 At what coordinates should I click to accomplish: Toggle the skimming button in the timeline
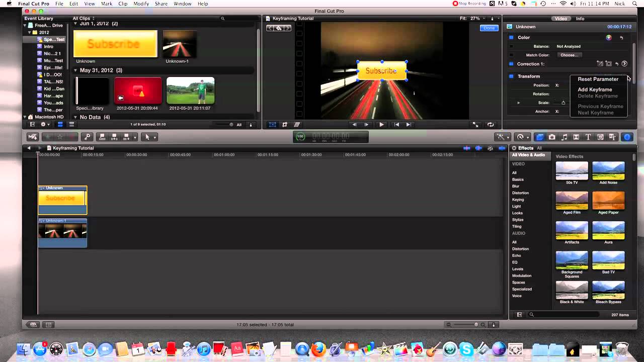click(467, 148)
